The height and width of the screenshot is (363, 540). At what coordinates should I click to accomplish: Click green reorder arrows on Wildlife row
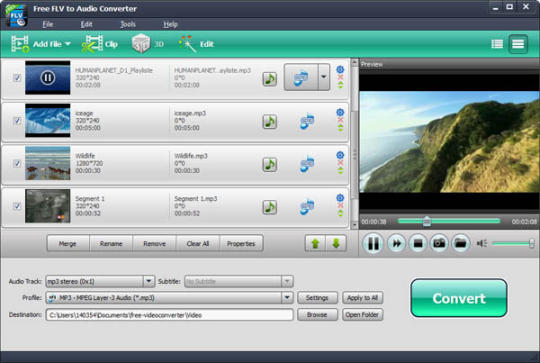click(340, 170)
